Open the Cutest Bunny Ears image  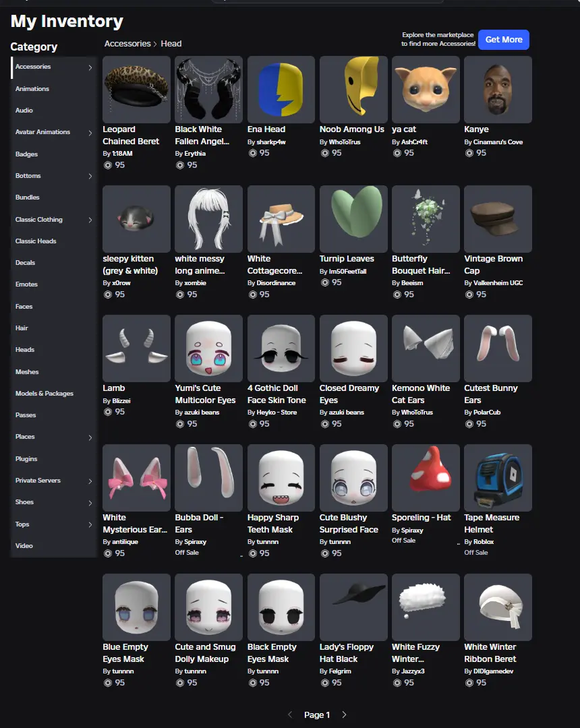pos(498,348)
